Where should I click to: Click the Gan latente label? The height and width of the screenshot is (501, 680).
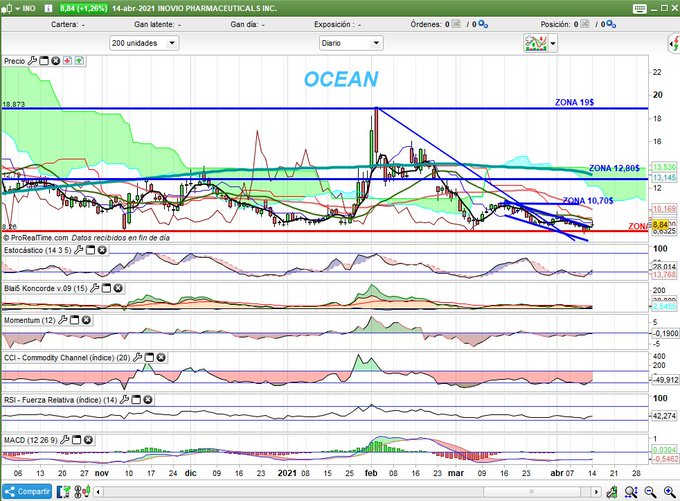click(x=154, y=24)
